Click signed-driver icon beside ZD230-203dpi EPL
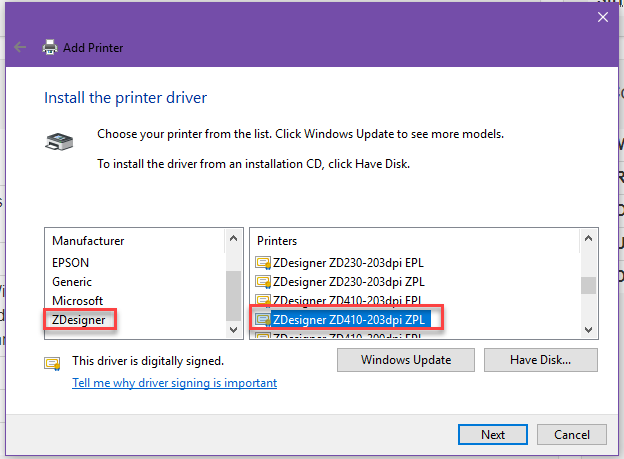 click(x=263, y=263)
